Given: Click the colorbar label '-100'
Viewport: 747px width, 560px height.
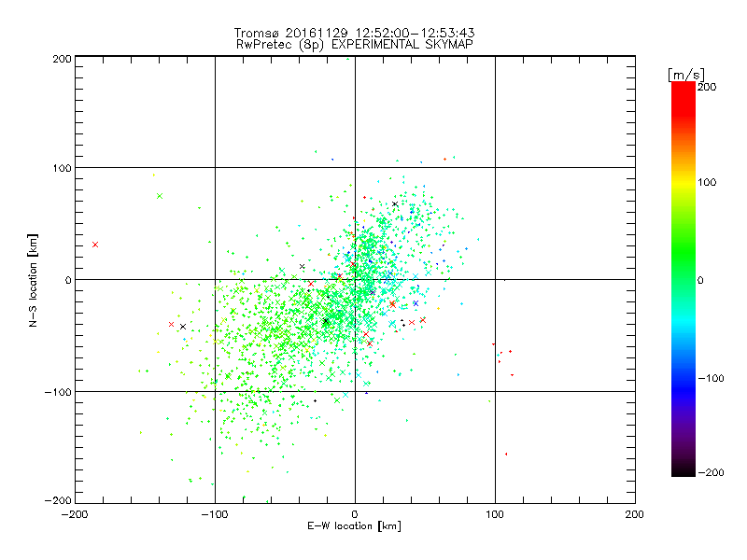Looking at the screenshot, I should tap(711, 378).
